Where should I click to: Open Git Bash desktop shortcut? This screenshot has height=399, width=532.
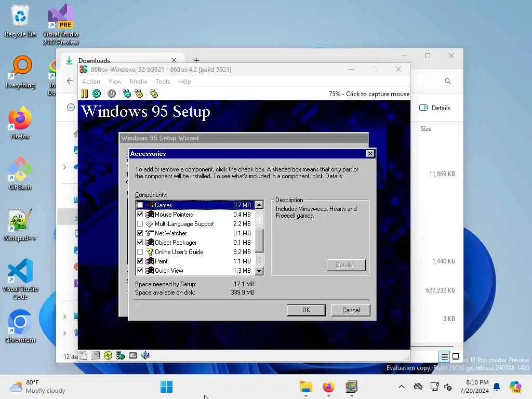tap(20, 174)
